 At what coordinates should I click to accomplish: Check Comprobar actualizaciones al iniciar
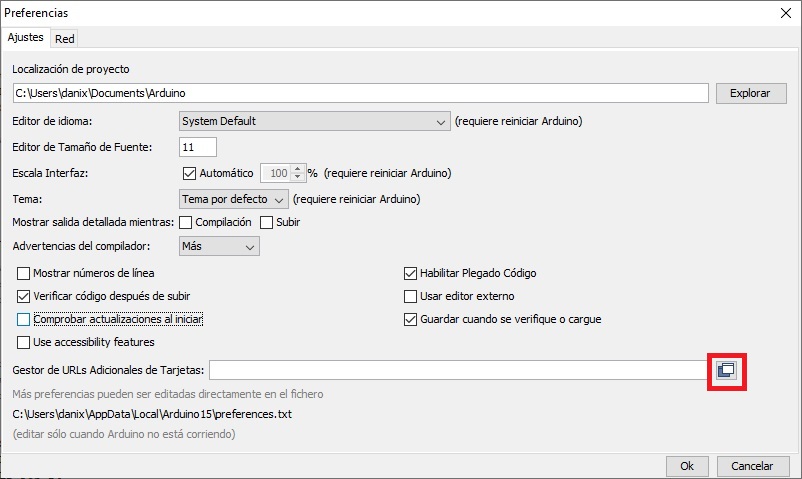[x=24, y=319]
